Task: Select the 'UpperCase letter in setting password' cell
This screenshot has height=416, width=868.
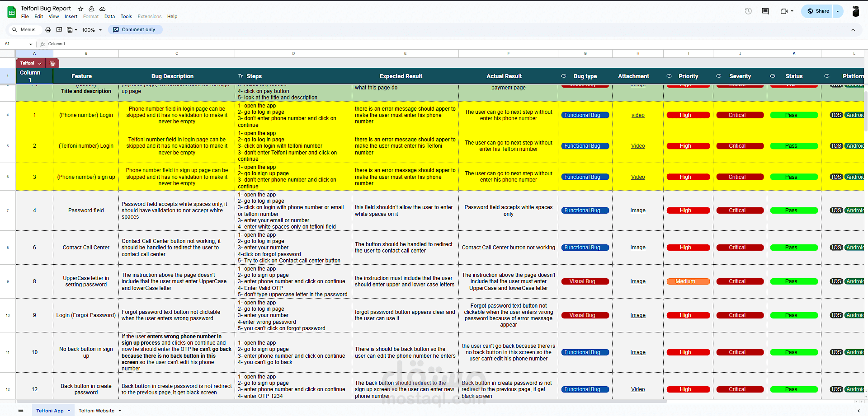Action: point(86,281)
